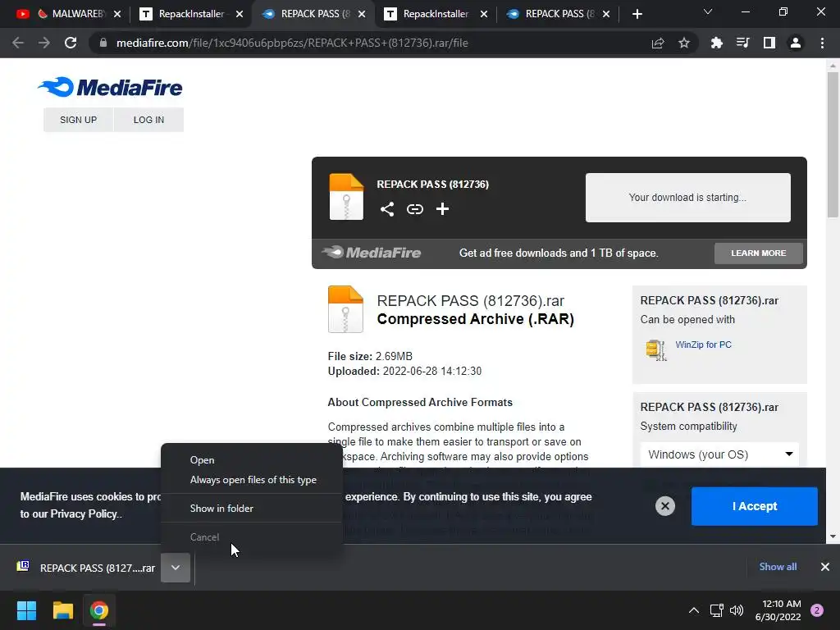Click the browser forward arrow
840x630 pixels.
coord(44,43)
